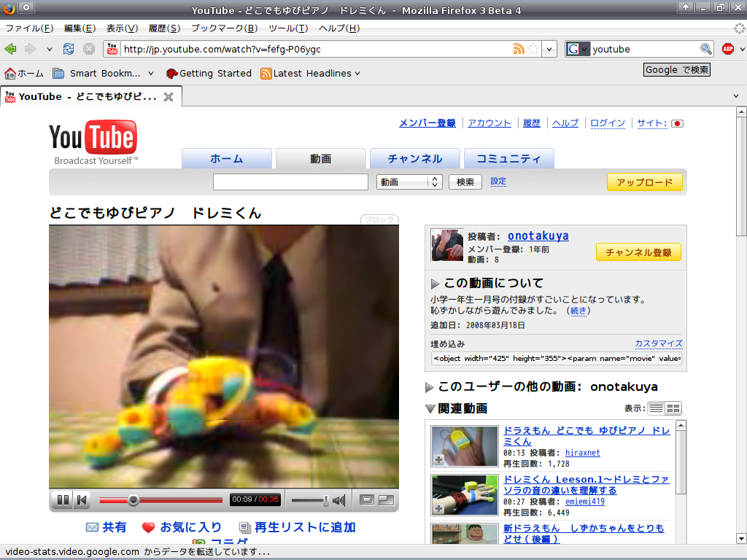The image size is (747, 560).
Task: Click the 再生リストに追加 playlist icon
Action: (245, 527)
